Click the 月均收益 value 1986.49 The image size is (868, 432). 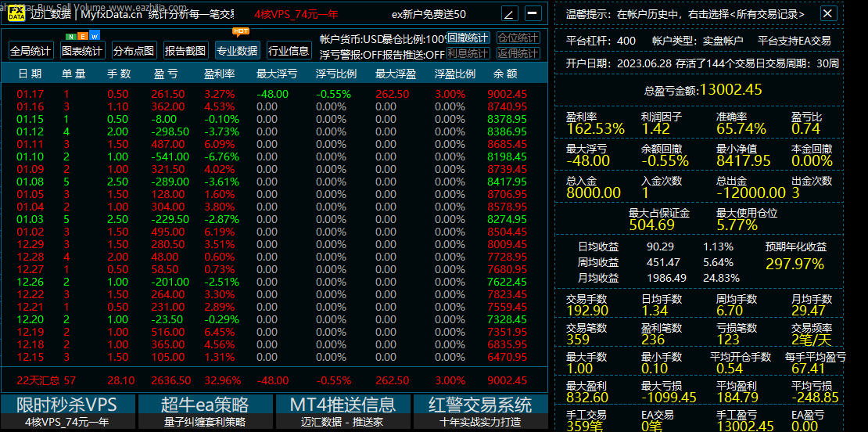click(x=666, y=278)
